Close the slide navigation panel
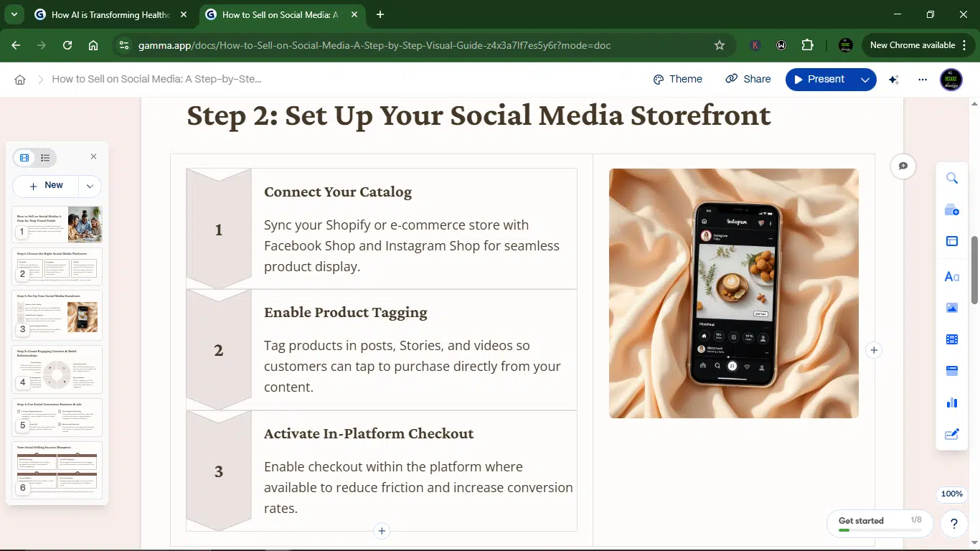Screen dimensions: 980x551 coord(93,156)
